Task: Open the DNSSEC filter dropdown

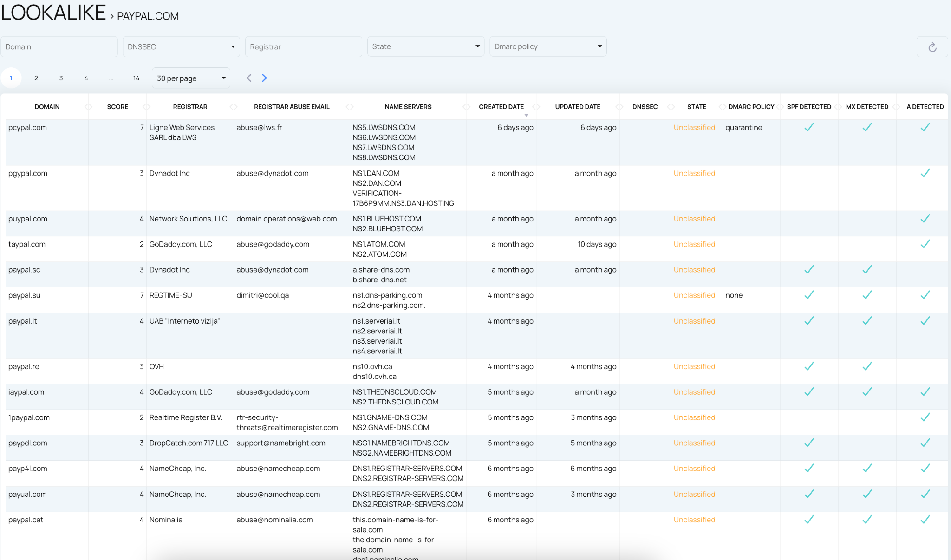Action: pyautogui.click(x=181, y=47)
